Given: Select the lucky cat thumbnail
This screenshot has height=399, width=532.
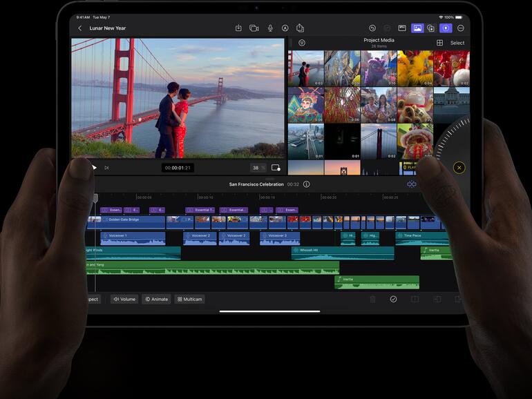Looking at the screenshot, I should [415, 105].
